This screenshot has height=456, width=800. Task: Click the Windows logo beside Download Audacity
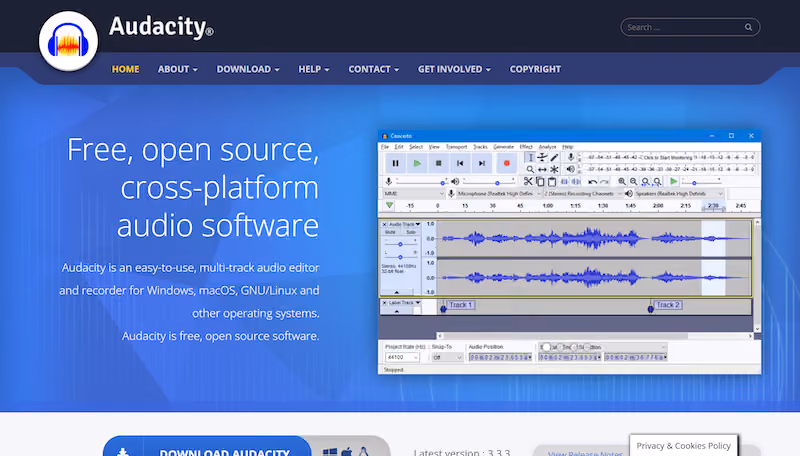click(x=330, y=452)
